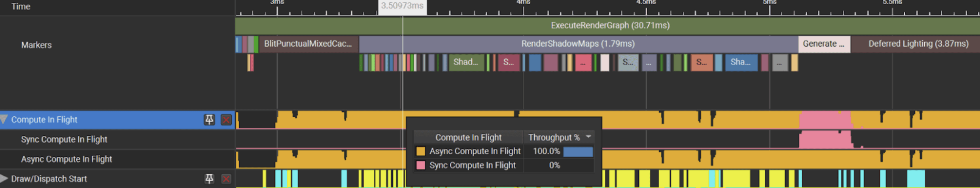Screen dimensions: 980x188
Task: Select the Async Compute In Flight row label
Action: [66, 159]
